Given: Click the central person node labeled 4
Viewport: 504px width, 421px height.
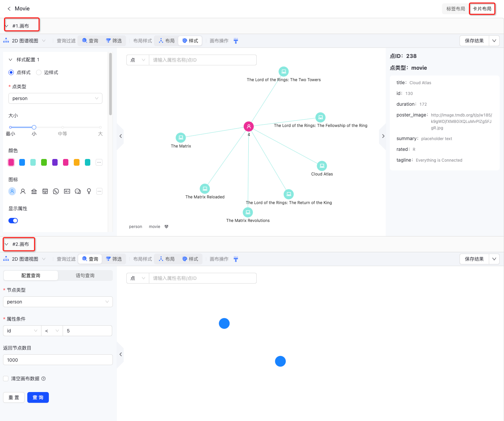Looking at the screenshot, I should coord(249,126).
